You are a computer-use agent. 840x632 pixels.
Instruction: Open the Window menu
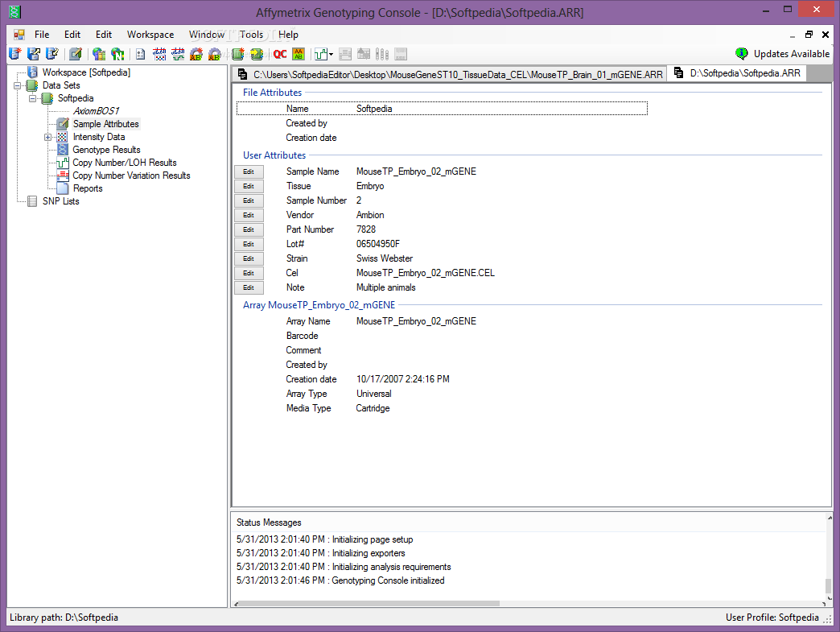[x=207, y=35]
